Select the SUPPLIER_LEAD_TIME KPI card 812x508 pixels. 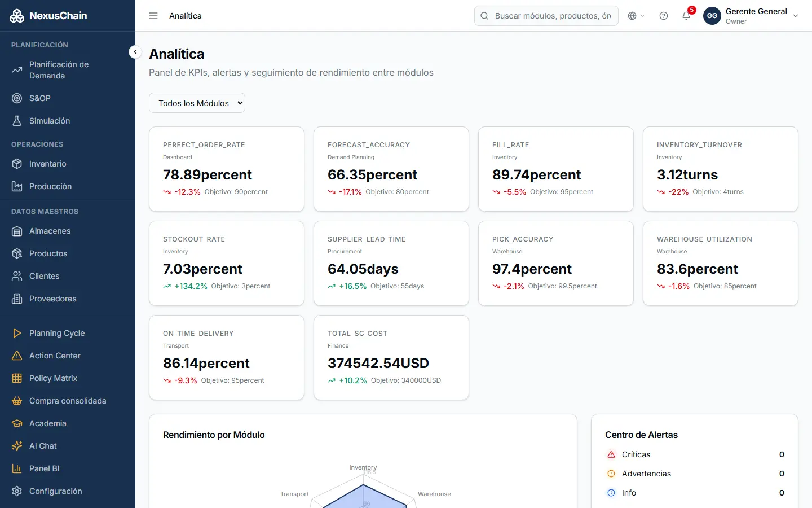click(x=391, y=264)
